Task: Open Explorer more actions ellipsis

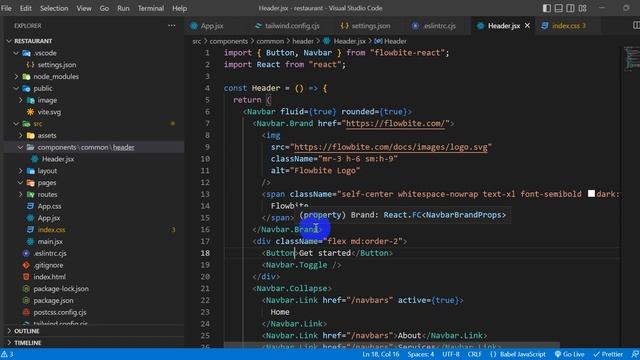Action: click(171, 25)
